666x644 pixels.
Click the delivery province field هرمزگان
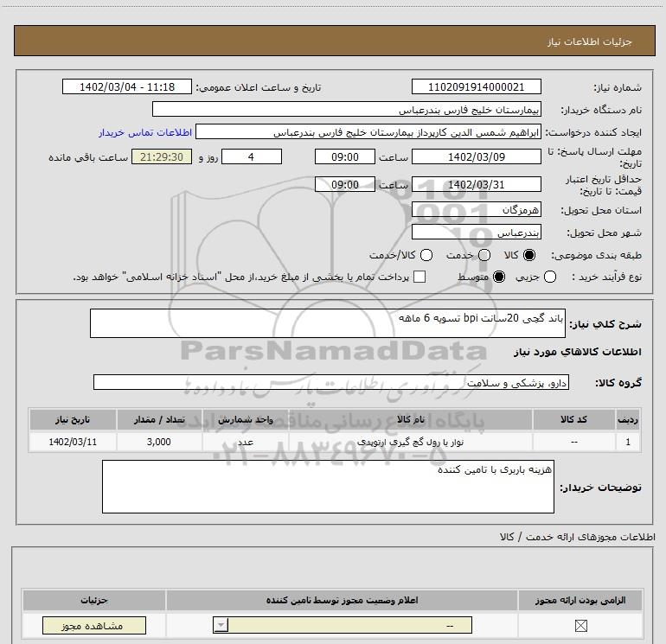476,210
